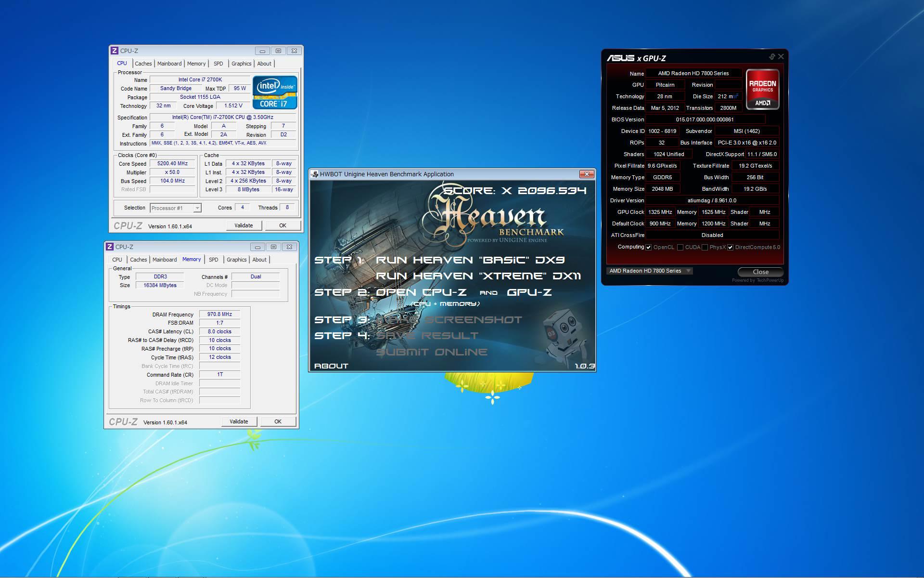Image resolution: width=924 pixels, height=578 pixels.
Task: Switch to Mainboard tab in top CPU-Z window
Action: pyautogui.click(x=169, y=64)
